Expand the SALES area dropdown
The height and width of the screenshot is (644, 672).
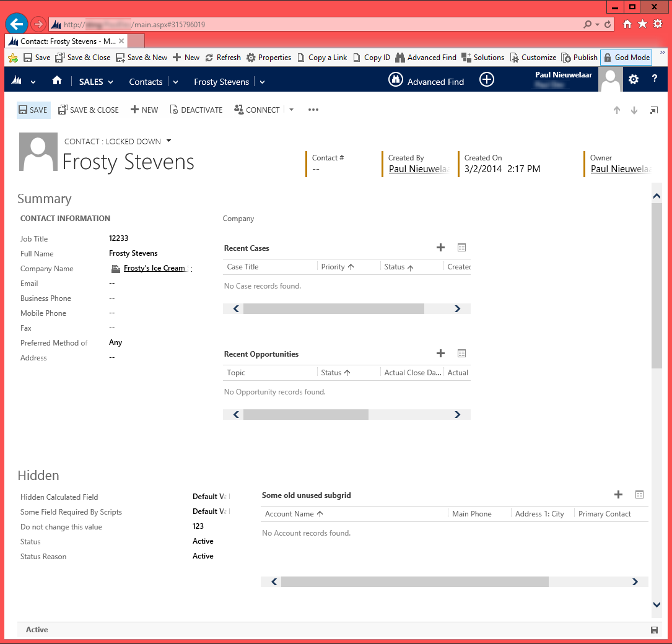click(x=96, y=82)
